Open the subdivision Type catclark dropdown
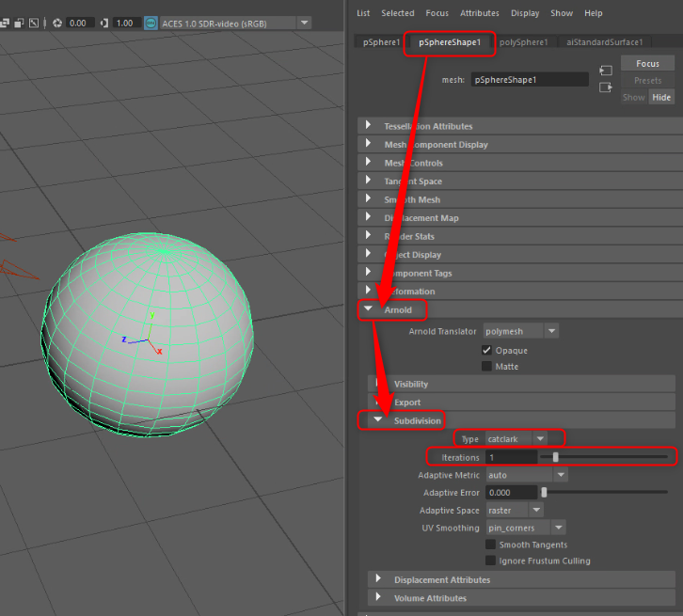Image resolution: width=683 pixels, height=616 pixels. [516, 439]
